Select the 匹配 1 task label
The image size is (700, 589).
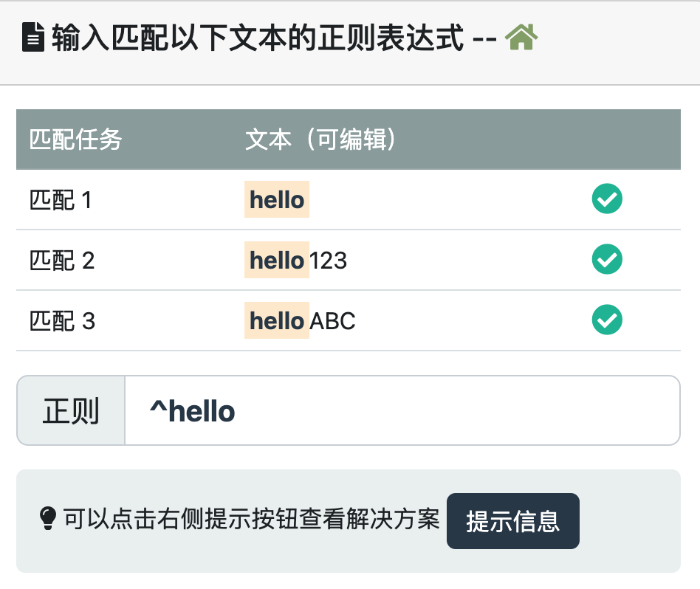[61, 200]
